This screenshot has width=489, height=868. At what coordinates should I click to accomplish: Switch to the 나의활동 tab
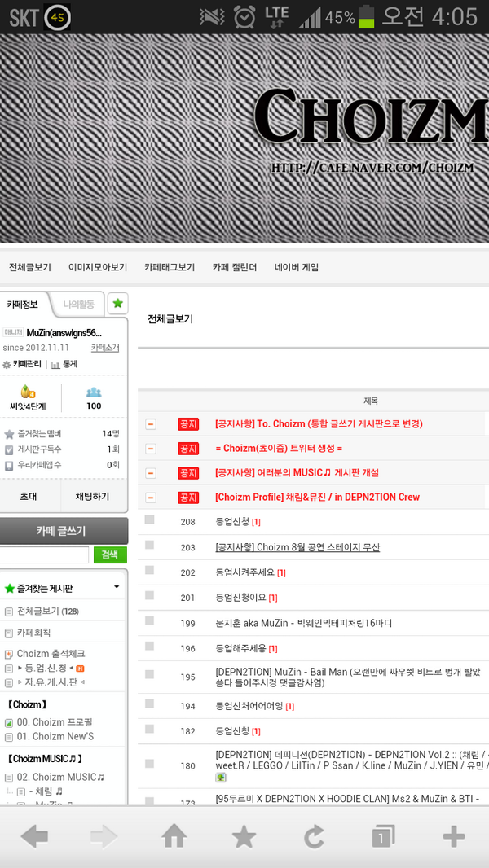[x=78, y=304]
